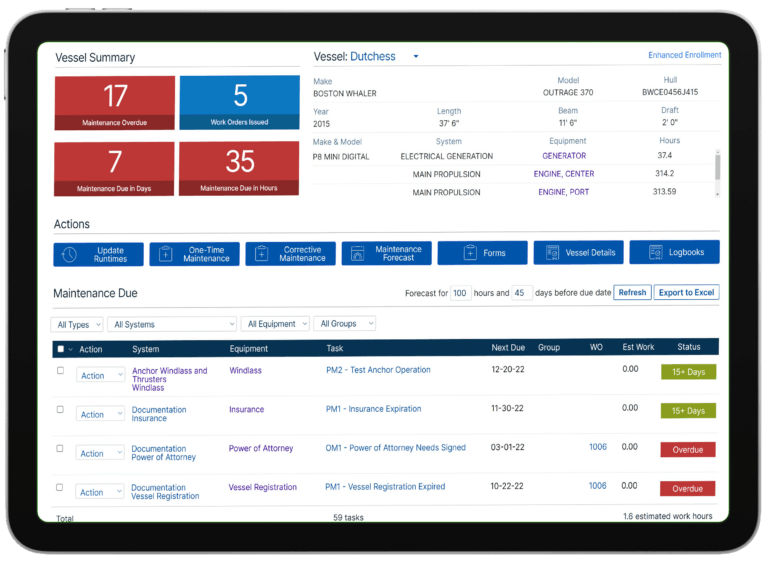Viewport: 768px width, 561px height.
Task: Open the 17 Maintenance Overdue tile
Action: pos(115,103)
